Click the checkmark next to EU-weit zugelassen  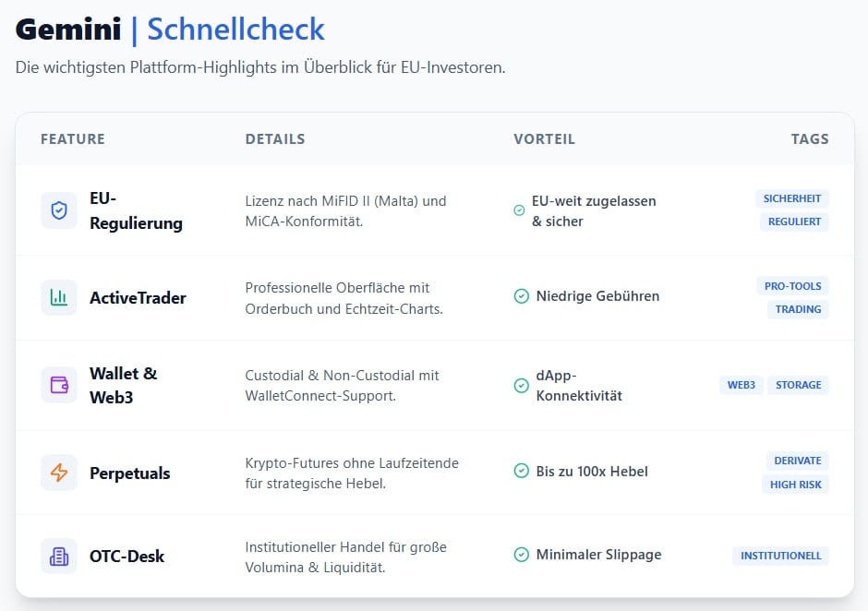coord(520,210)
